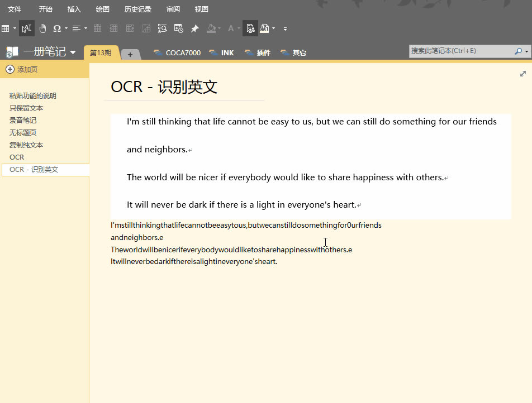The width and height of the screenshot is (532, 403).
Task: Click the insert table grid icon
Action: [6, 28]
